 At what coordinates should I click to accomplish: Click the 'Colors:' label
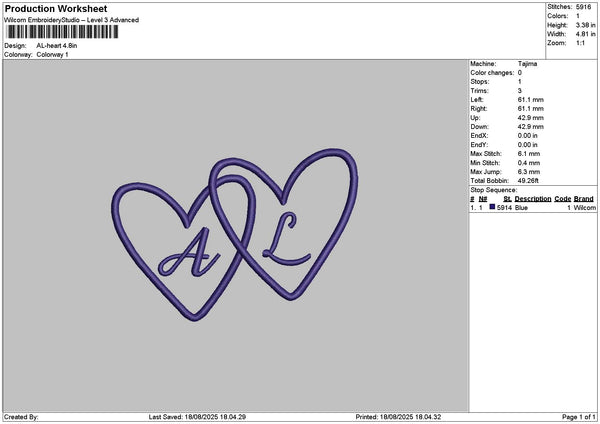pos(558,16)
